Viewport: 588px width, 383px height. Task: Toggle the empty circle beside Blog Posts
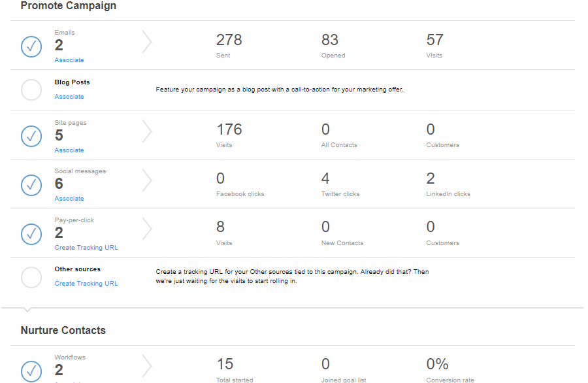pyautogui.click(x=31, y=90)
